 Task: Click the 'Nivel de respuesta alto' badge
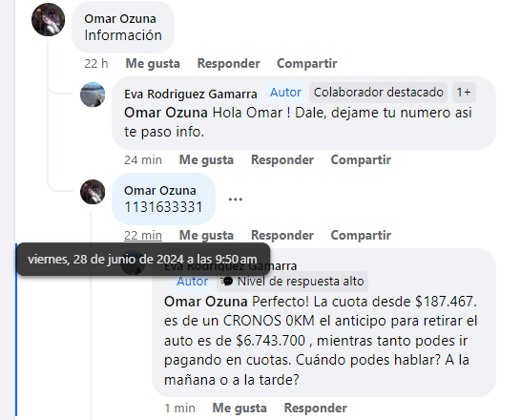tap(292, 282)
